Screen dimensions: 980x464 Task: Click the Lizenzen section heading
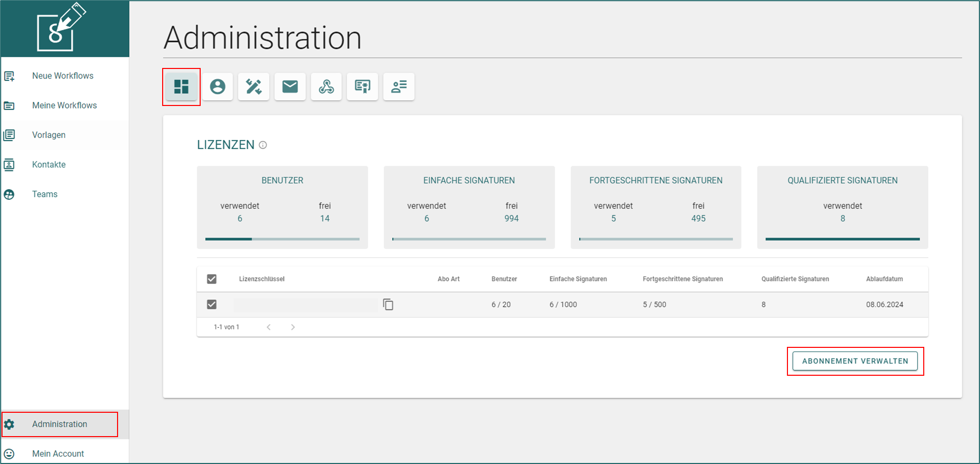coord(225,145)
